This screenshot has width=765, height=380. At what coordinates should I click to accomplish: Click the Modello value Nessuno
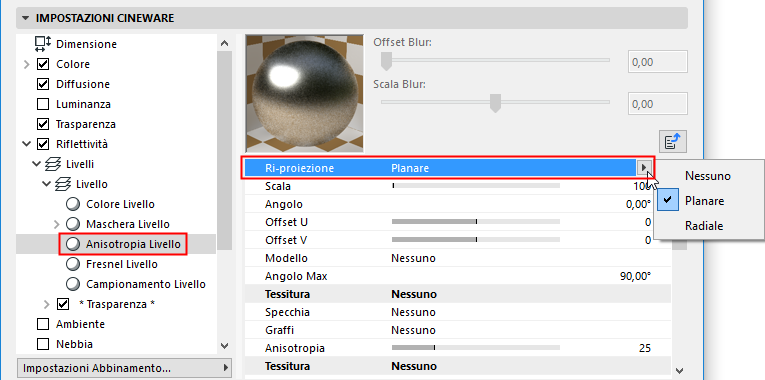413,258
